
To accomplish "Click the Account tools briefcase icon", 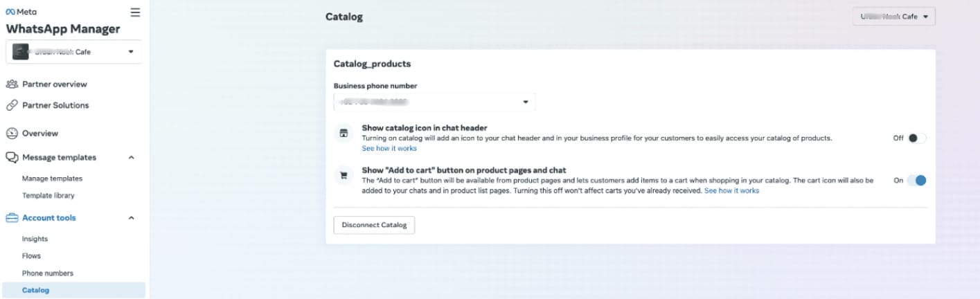I will [x=12, y=218].
